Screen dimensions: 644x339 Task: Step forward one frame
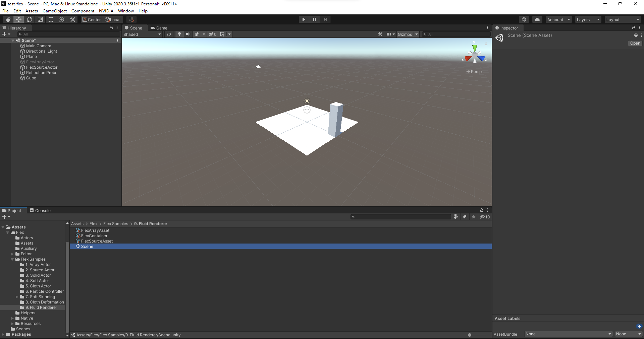325,19
